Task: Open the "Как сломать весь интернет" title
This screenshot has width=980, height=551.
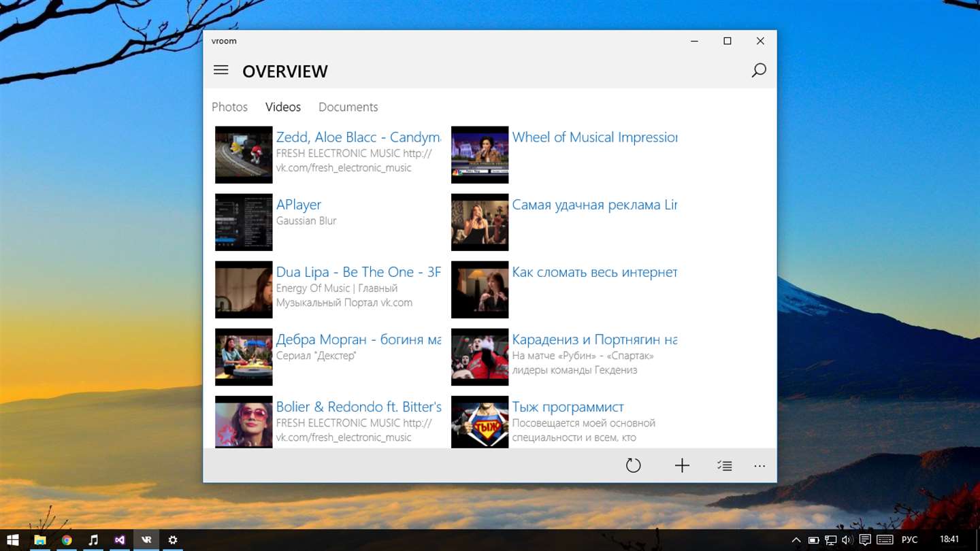Action: 594,272
